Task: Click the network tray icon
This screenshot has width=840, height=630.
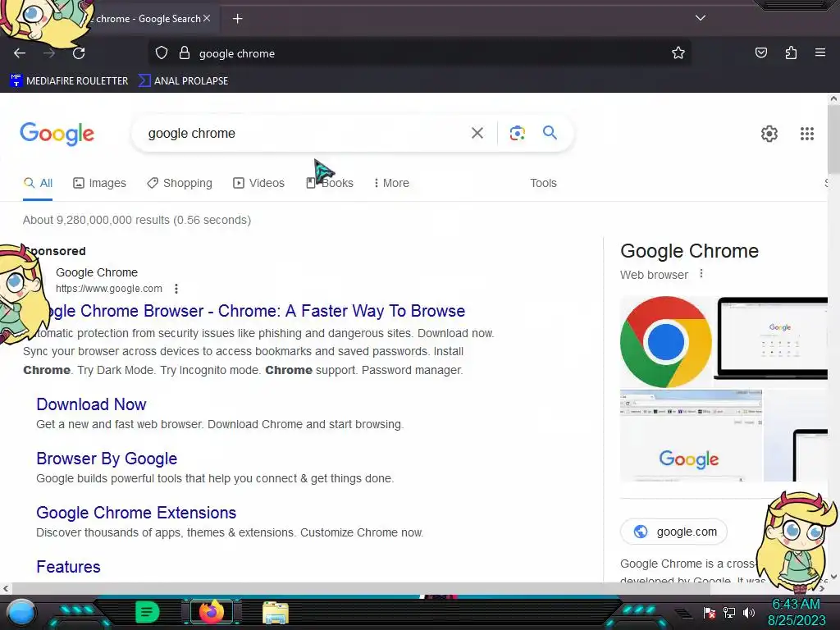Action: point(728,612)
